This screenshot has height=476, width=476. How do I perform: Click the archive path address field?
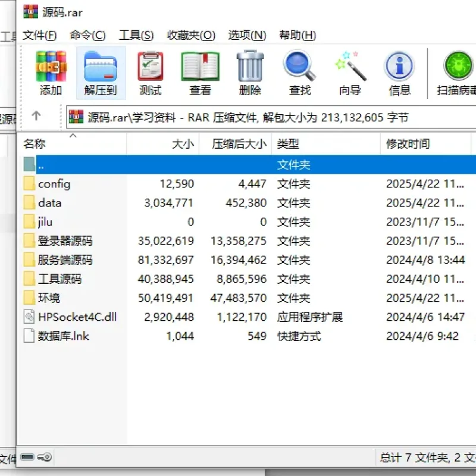click(271, 117)
